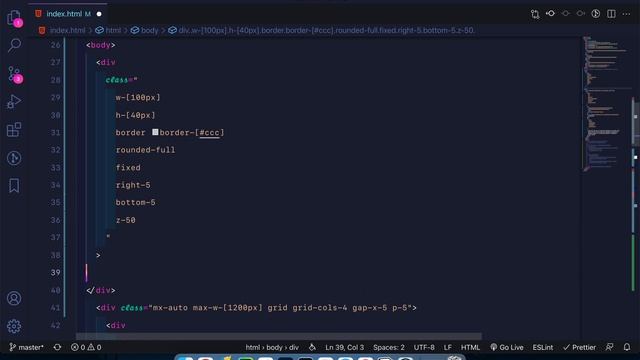Open the editor More Actions ellipsis
The width and height of the screenshot is (640, 360).
pos(626,13)
